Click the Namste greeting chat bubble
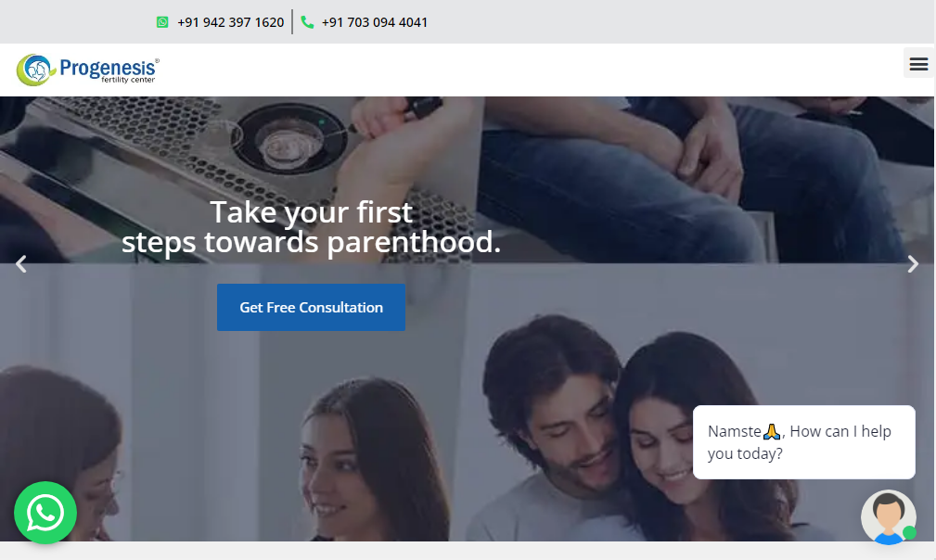 pos(803,442)
